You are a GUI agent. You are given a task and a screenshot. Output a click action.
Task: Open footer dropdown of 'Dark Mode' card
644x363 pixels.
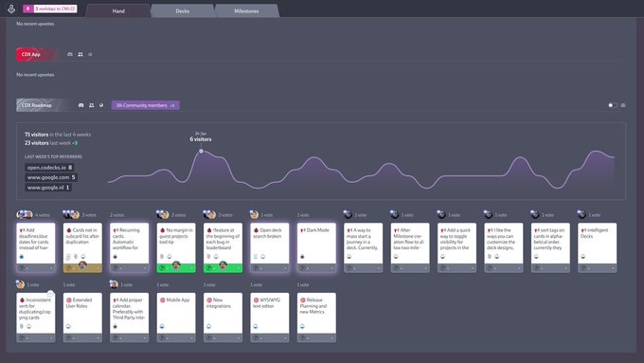(332, 268)
